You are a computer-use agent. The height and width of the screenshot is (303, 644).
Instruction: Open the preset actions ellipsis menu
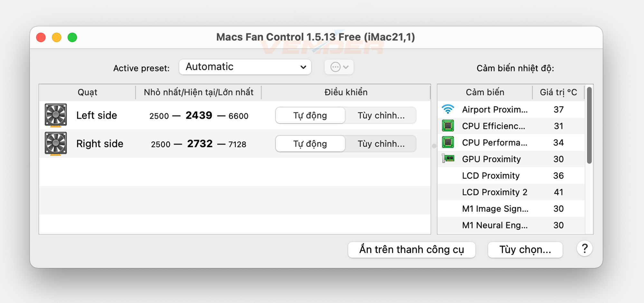tap(339, 67)
